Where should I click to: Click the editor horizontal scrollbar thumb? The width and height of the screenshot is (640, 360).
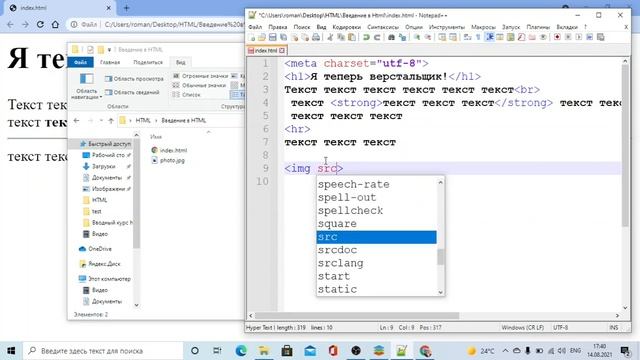coord(357,316)
